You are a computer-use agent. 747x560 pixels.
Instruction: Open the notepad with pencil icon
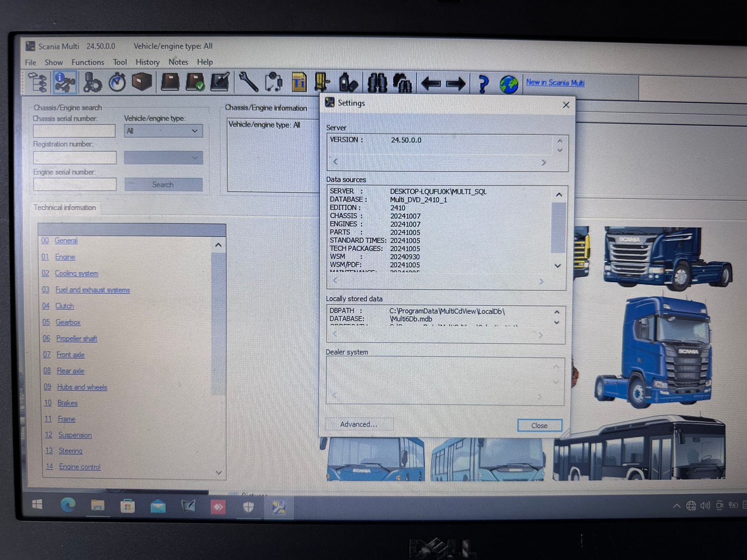pyautogui.click(x=220, y=82)
